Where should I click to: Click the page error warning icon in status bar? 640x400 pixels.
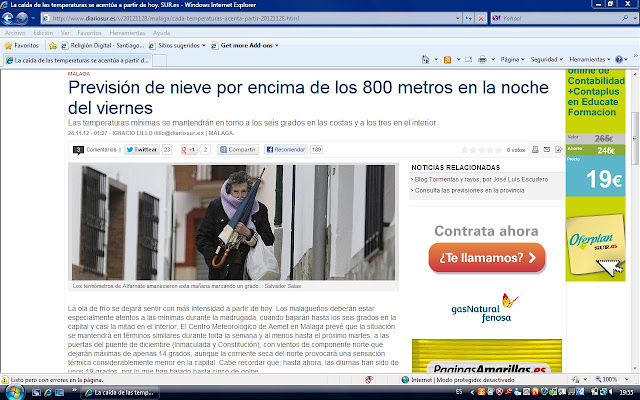coord(4,380)
